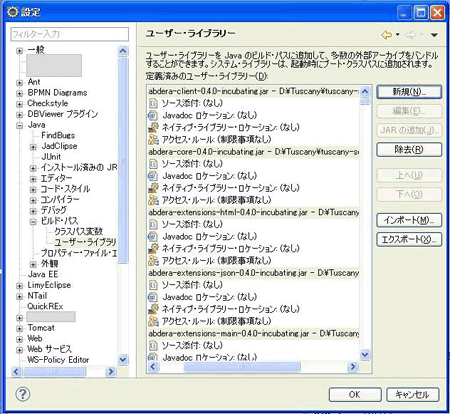
Task: Select abdera-extensions-html-0.4.0-incubating.jar entry
Action: [253, 212]
